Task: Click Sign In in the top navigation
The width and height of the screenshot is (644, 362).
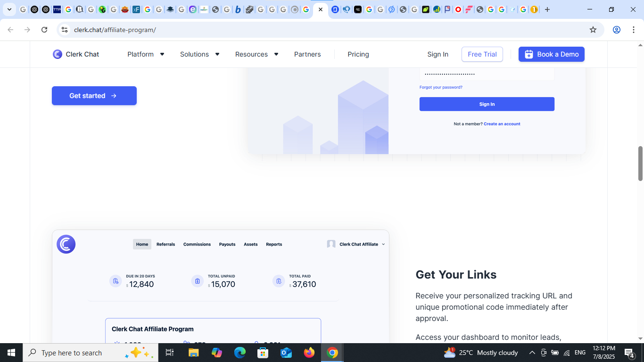Action: pyautogui.click(x=438, y=54)
